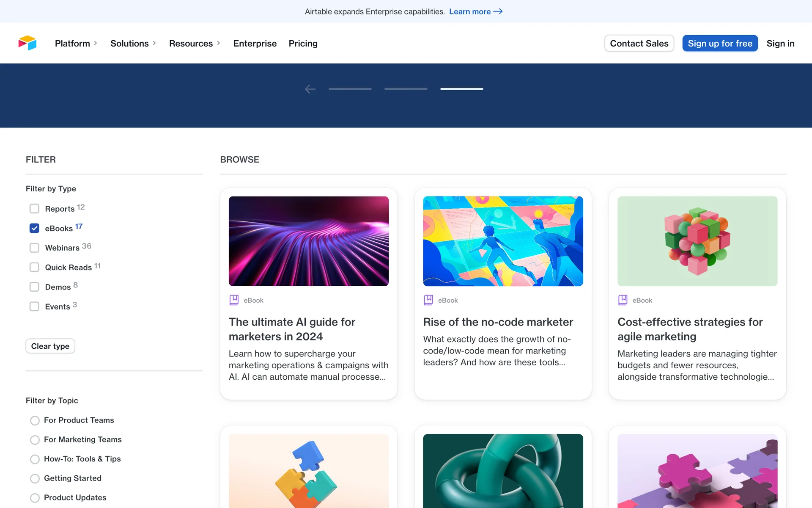Click eBook icon on no-code marketer card
812x508 pixels.
coord(428,300)
